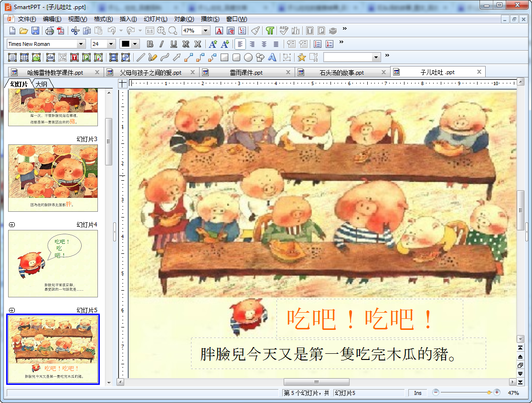Insert TextArt with the blue A icon
Image resolution: width=532 pixels, height=403 pixels.
point(272,57)
